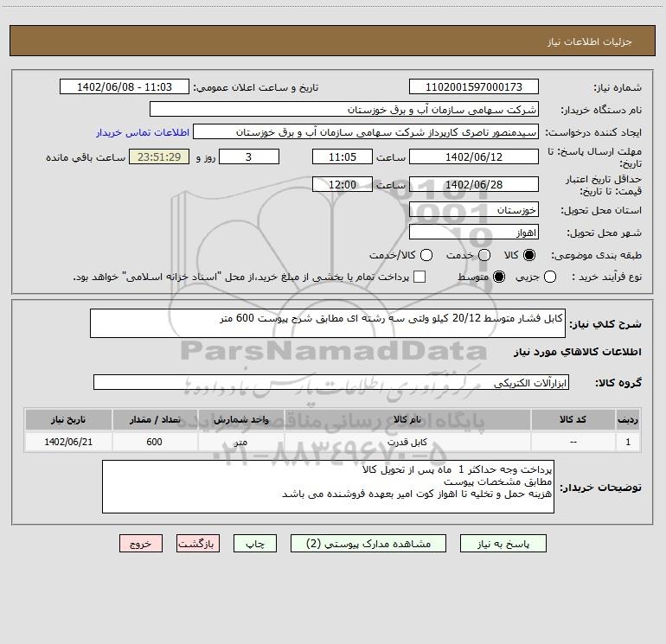Click the general need description text box
The image size is (666, 644).
328,323
